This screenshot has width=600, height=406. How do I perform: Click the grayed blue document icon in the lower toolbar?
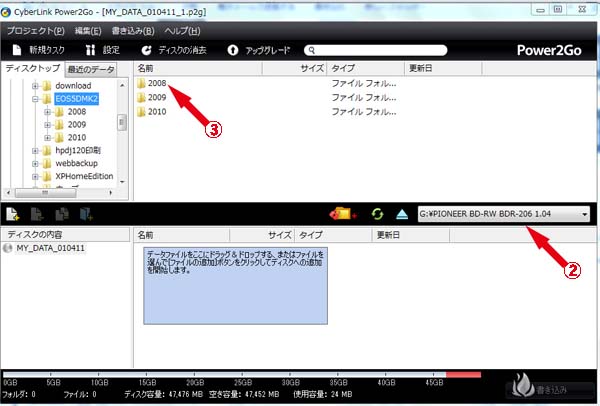[86, 214]
